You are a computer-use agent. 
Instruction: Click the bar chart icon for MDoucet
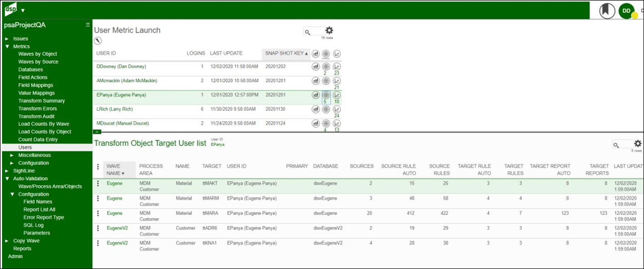pos(316,123)
